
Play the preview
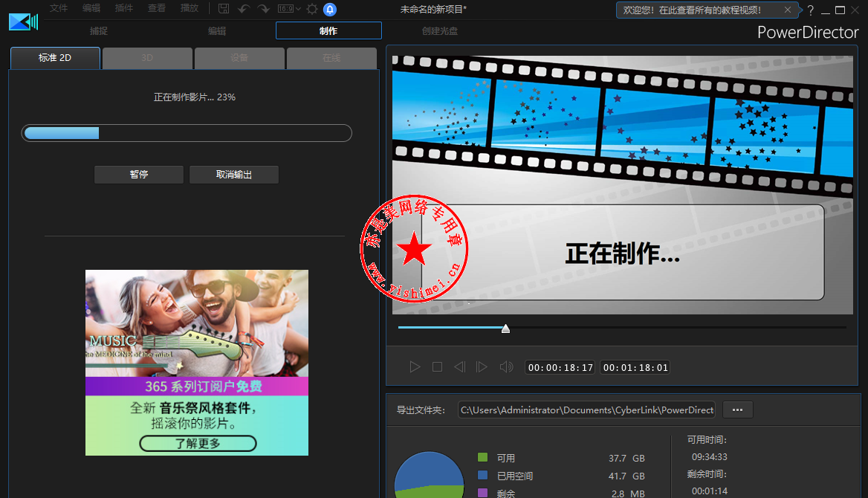coord(415,366)
